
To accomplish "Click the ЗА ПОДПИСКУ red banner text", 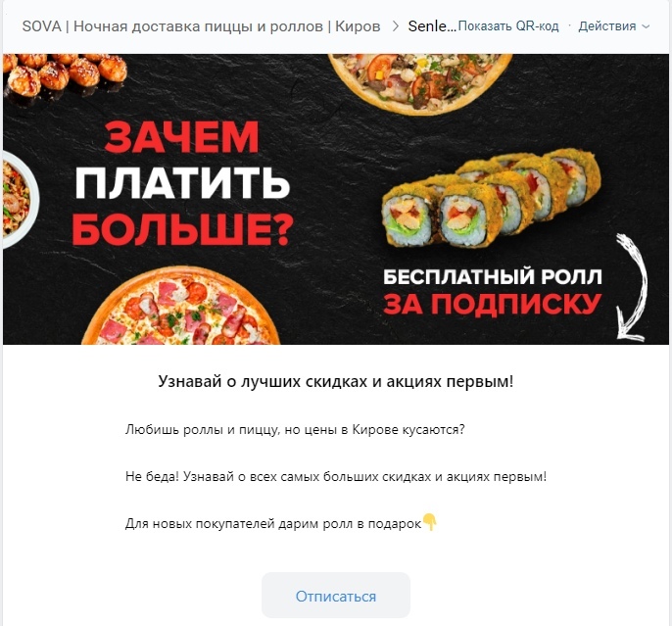I will click(x=492, y=305).
